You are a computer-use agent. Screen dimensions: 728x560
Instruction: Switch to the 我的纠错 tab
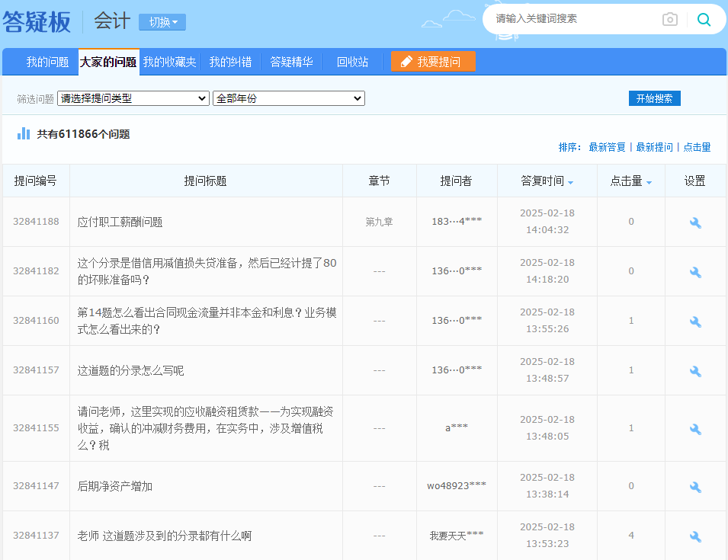(230, 60)
